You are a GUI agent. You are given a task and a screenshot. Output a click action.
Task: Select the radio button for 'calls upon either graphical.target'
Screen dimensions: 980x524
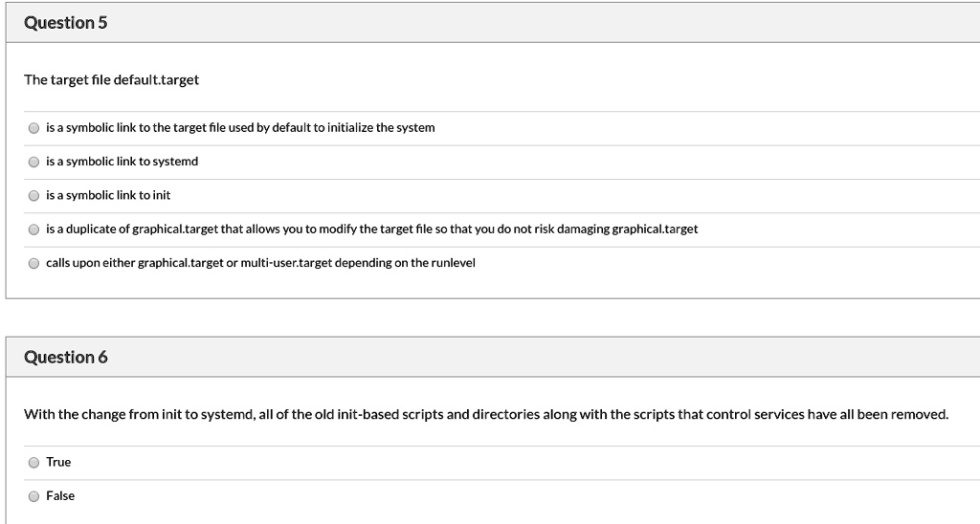(x=33, y=263)
